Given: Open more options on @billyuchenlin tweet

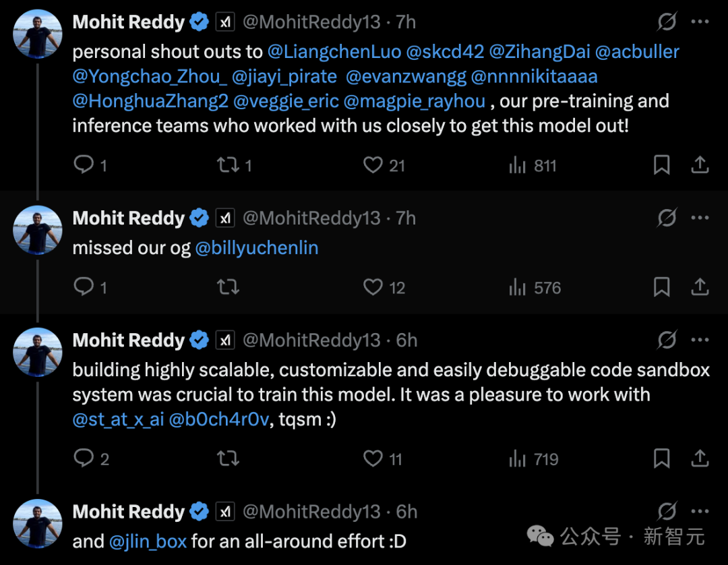Looking at the screenshot, I should 700,218.
